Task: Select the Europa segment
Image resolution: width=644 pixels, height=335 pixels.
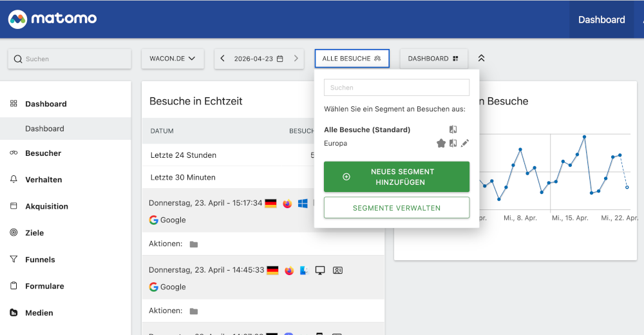Action: pyautogui.click(x=336, y=143)
